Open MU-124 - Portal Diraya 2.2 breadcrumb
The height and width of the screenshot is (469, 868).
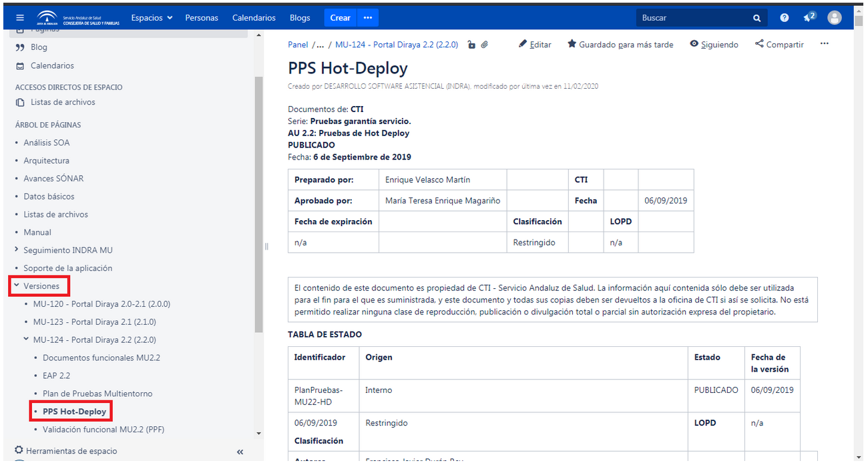tap(397, 45)
